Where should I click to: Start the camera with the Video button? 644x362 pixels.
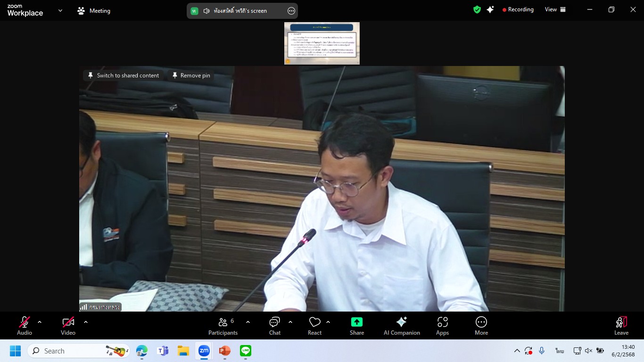(68, 326)
